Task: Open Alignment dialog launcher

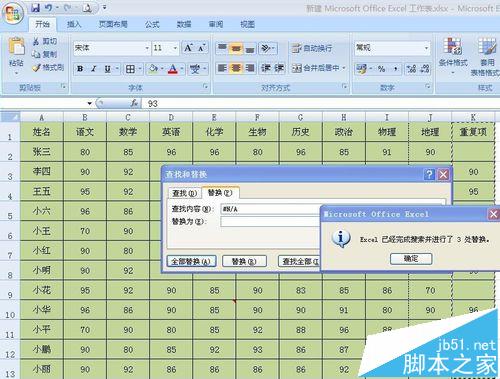Action: point(345,87)
